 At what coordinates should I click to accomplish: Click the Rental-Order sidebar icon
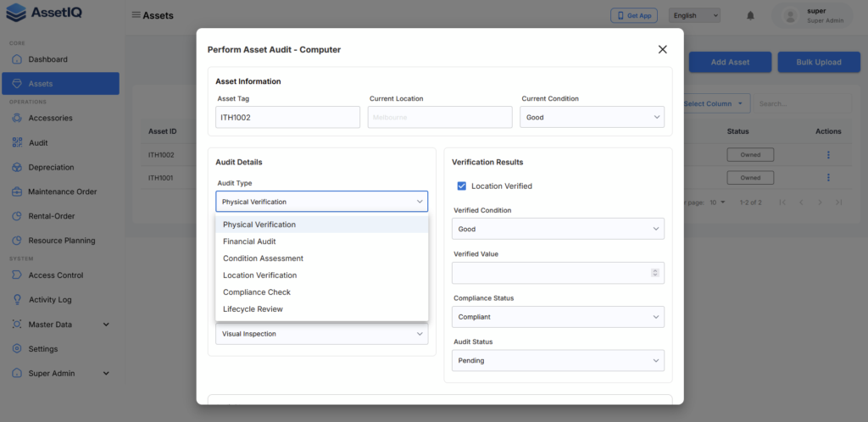pyautogui.click(x=17, y=216)
